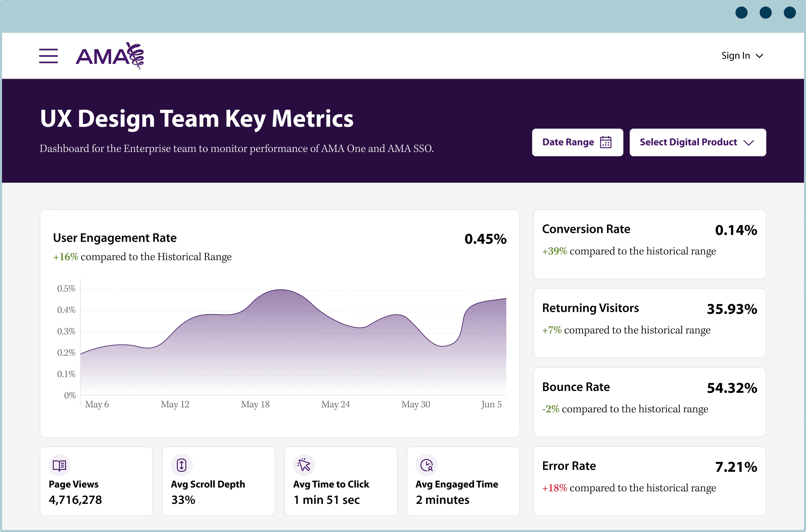Click the Avg Scroll Depth label
806x532 pixels.
(208, 484)
